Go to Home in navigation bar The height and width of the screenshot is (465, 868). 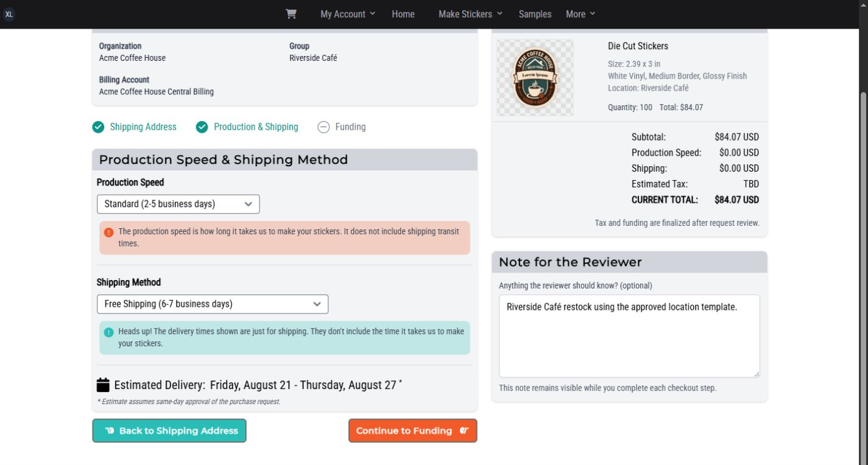[x=403, y=14]
